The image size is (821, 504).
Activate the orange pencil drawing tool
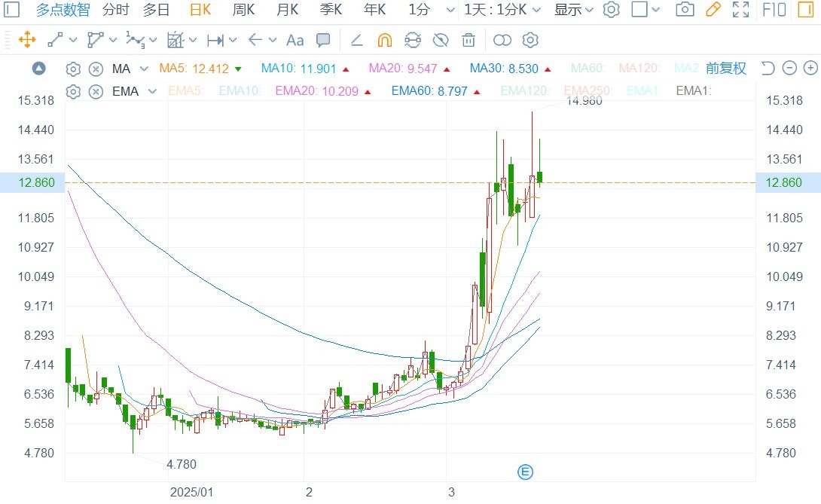point(713,10)
